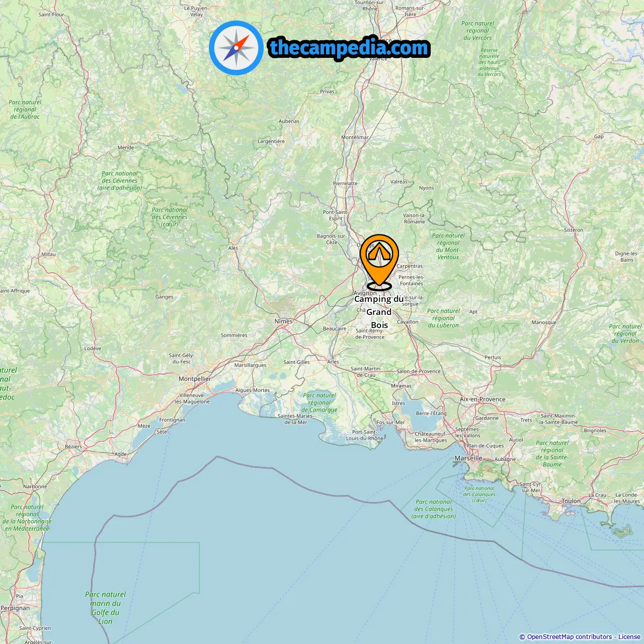Select the Camping du Grand Bois label

[379, 312]
